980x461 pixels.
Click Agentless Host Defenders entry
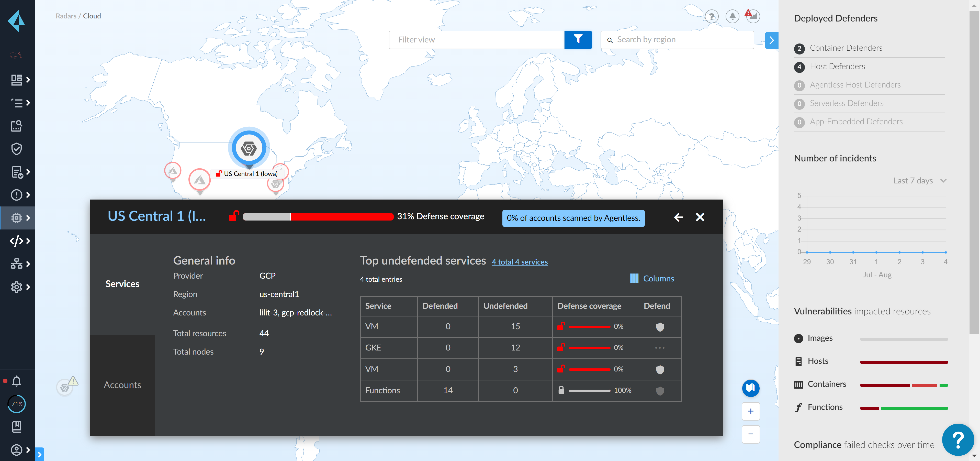pyautogui.click(x=869, y=85)
